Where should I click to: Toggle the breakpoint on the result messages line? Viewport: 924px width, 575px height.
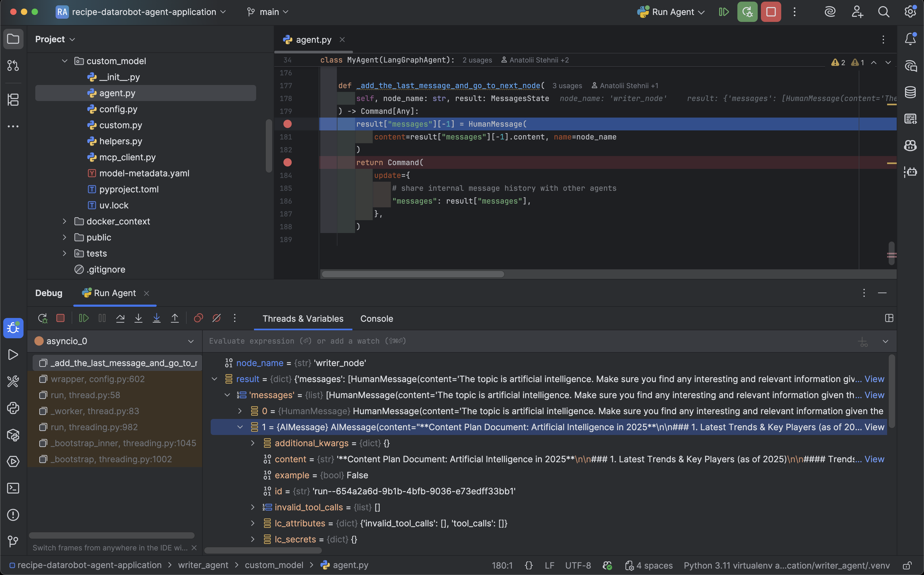click(x=287, y=124)
